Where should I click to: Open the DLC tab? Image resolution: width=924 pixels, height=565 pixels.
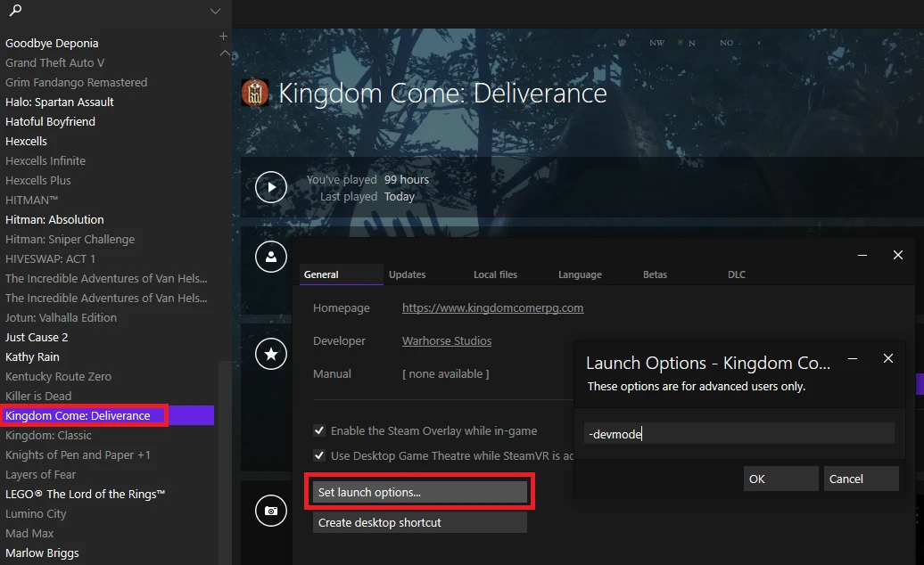pyautogui.click(x=736, y=274)
